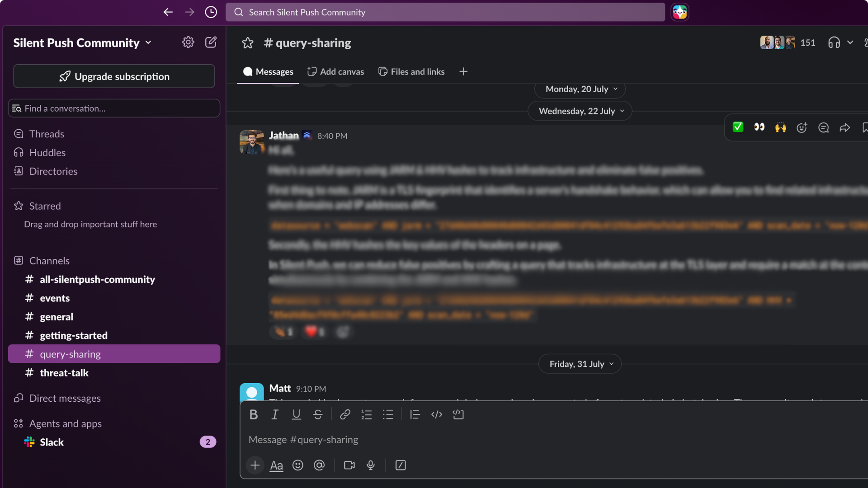This screenshot has width=868, height=488.
Task: Apply inline code formatting
Action: (437, 414)
